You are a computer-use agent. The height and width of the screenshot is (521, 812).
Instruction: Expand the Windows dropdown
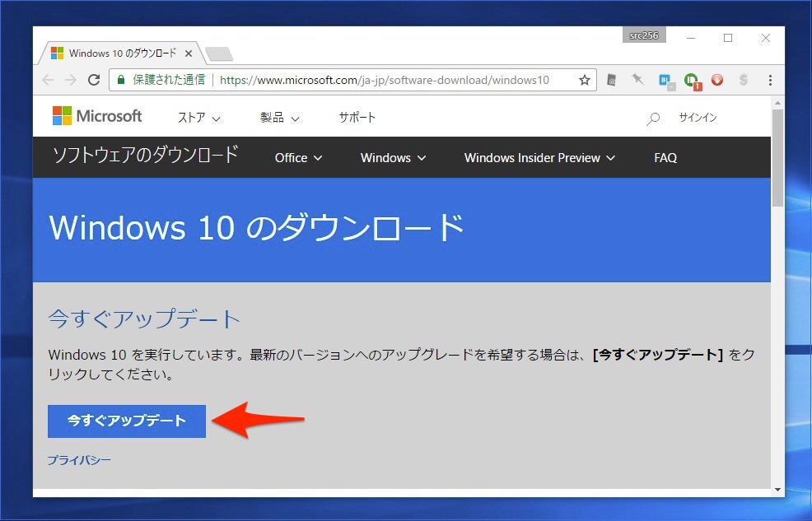[393, 158]
